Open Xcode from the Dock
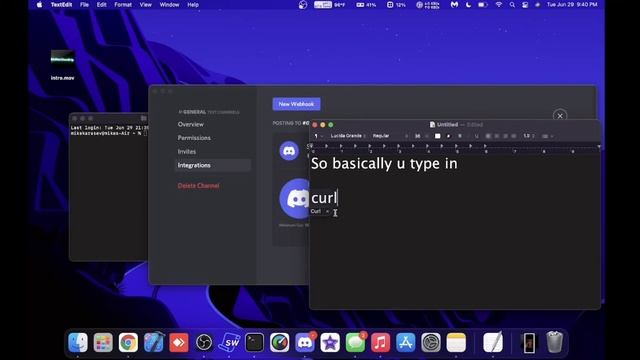640x360 pixels. click(153, 342)
